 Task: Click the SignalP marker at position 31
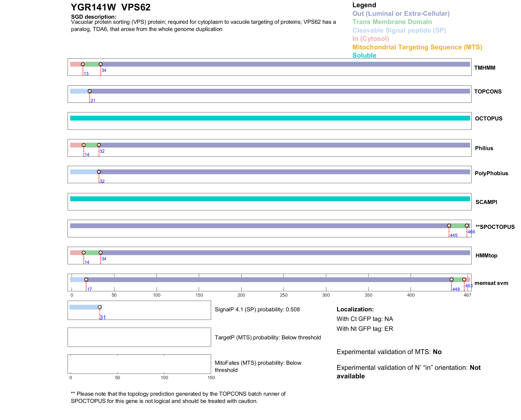point(100,307)
